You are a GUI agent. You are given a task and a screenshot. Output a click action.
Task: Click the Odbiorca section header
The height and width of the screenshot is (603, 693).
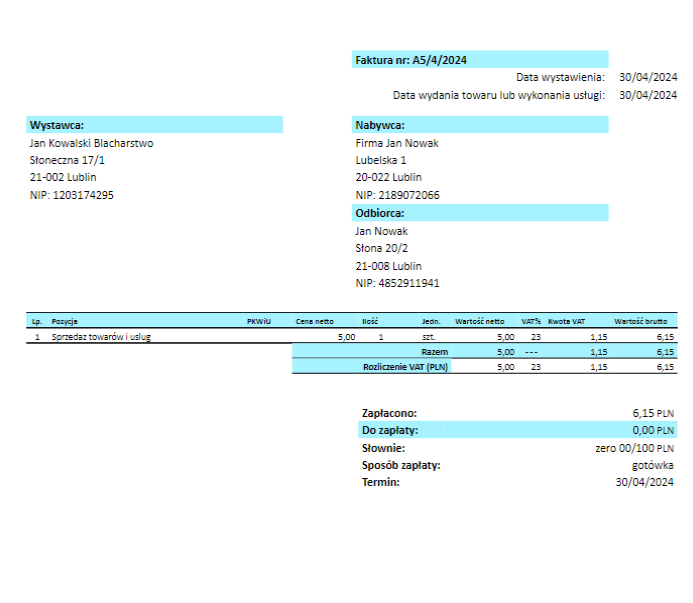[480, 213]
